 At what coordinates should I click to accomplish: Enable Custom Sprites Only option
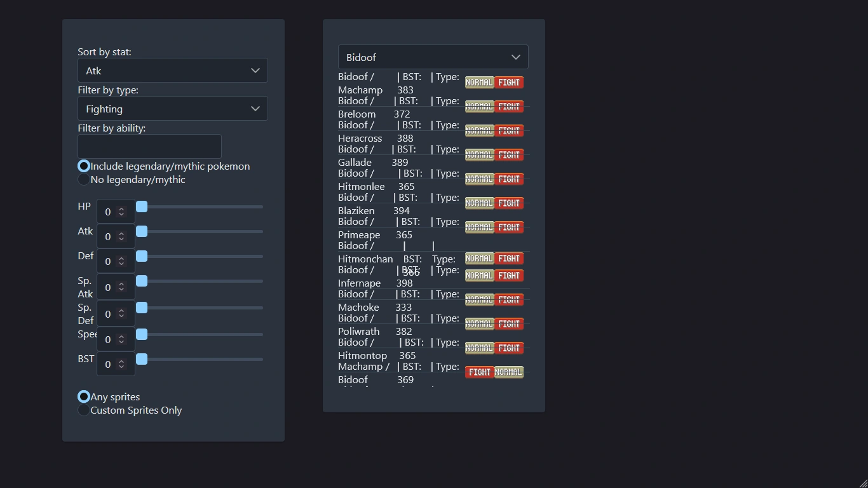coord(84,410)
